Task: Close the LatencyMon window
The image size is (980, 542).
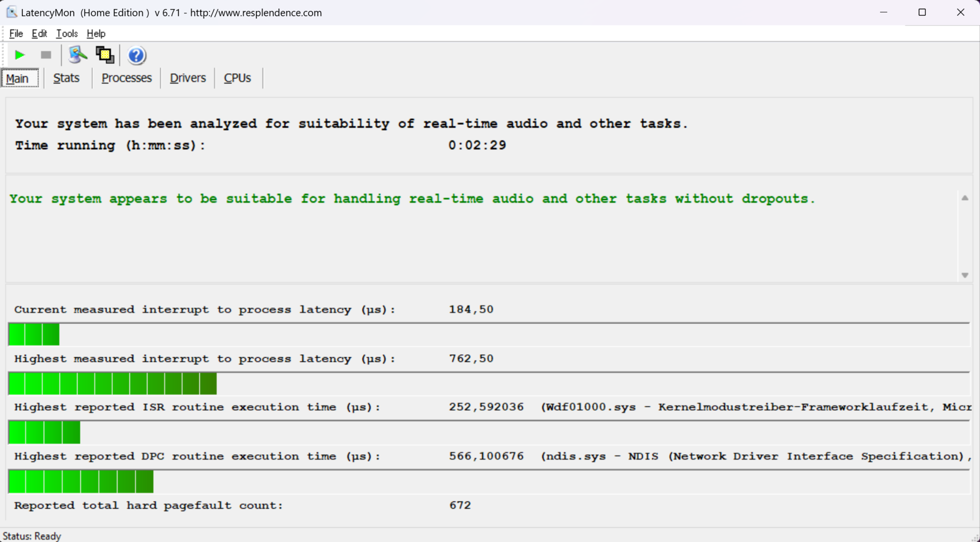Action: pos(961,12)
